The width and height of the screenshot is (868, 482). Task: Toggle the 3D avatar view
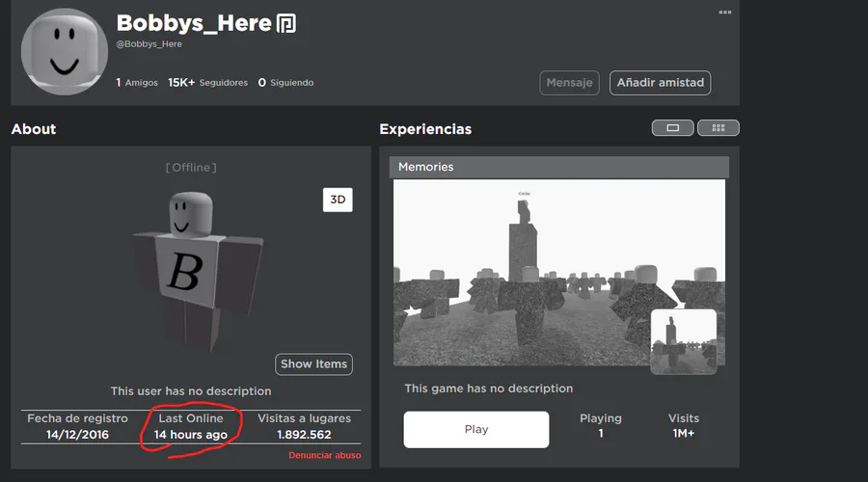click(x=338, y=200)
